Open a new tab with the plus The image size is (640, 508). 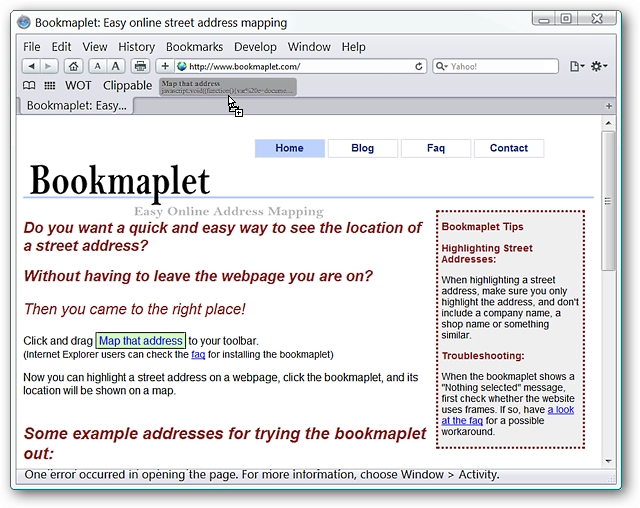coord(609,106)
